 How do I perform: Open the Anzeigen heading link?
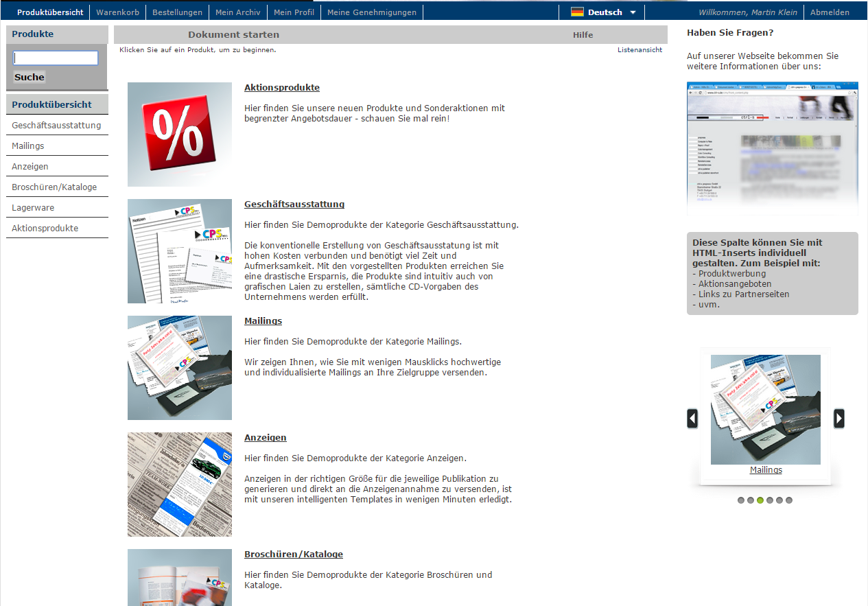pos(266,437)
